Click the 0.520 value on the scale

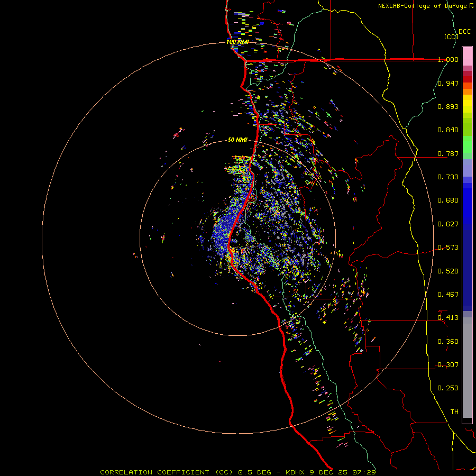(448, 271)
